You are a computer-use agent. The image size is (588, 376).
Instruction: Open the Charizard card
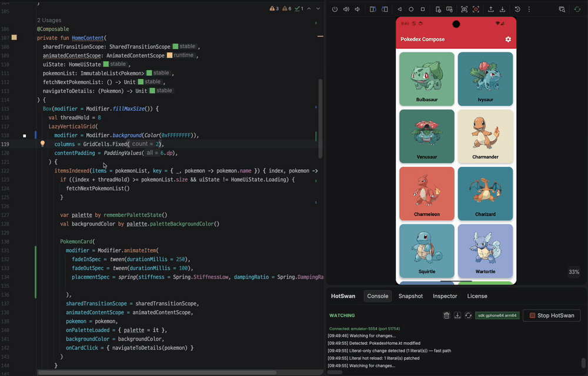tap(485, 194)
